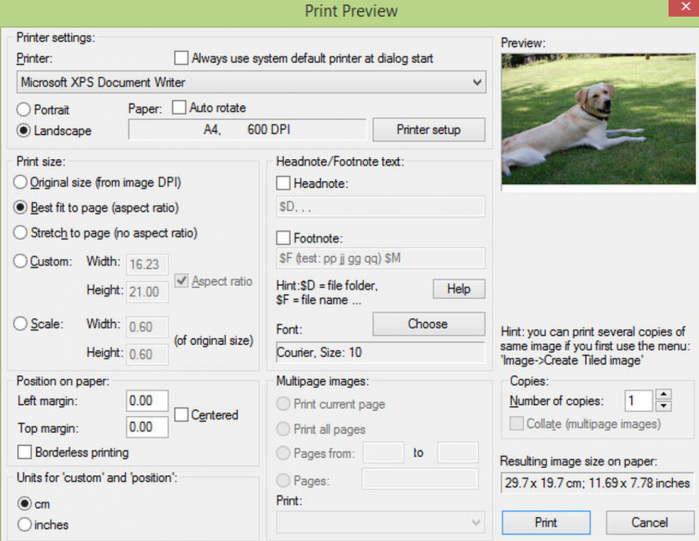The image size is (699, 541).
Task: Toggle the Auto rotate checkbox
Action: click(x=179, y=107)
